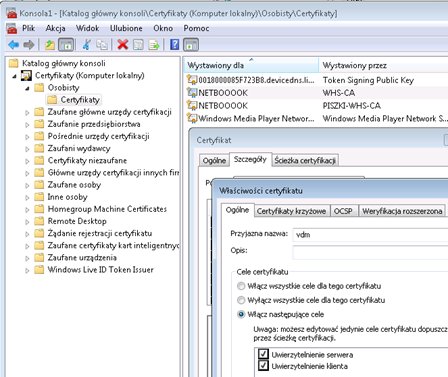
Task: Toggle the action pane toolbar icon
Action: point(191,45)
